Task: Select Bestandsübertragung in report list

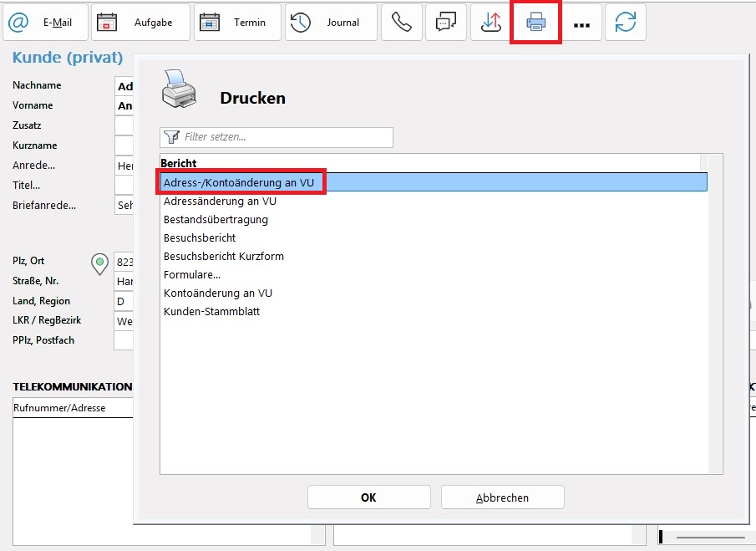Action: (x=216, y=220)
